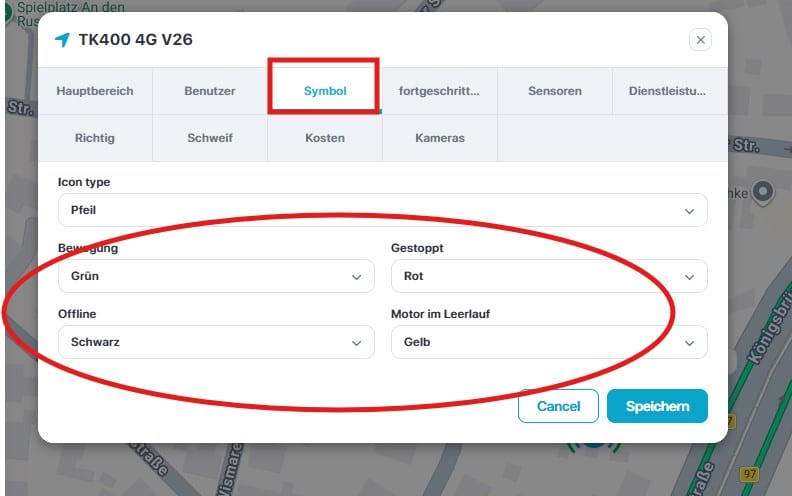Open the Kameras tab
792x496 pixels.
(440, 137)
